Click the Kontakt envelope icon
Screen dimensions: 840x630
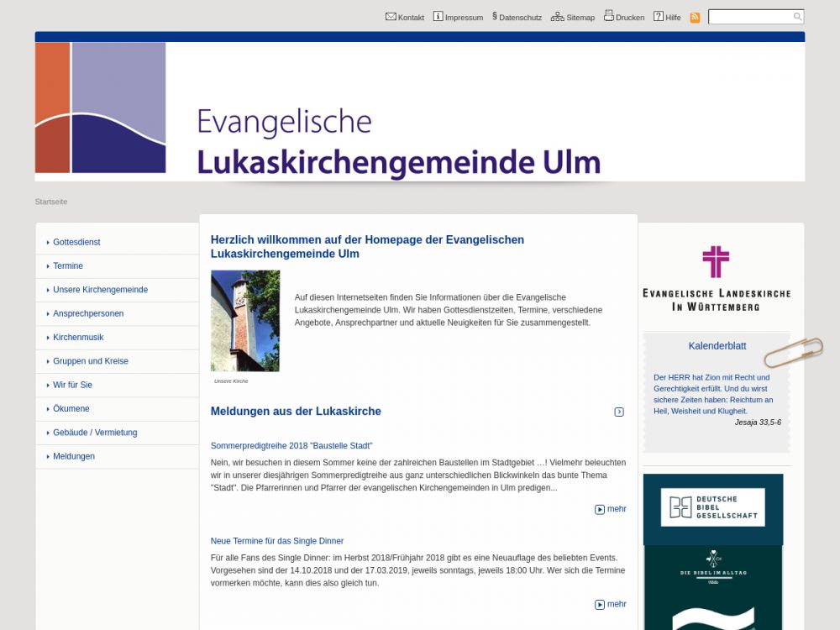391,17
